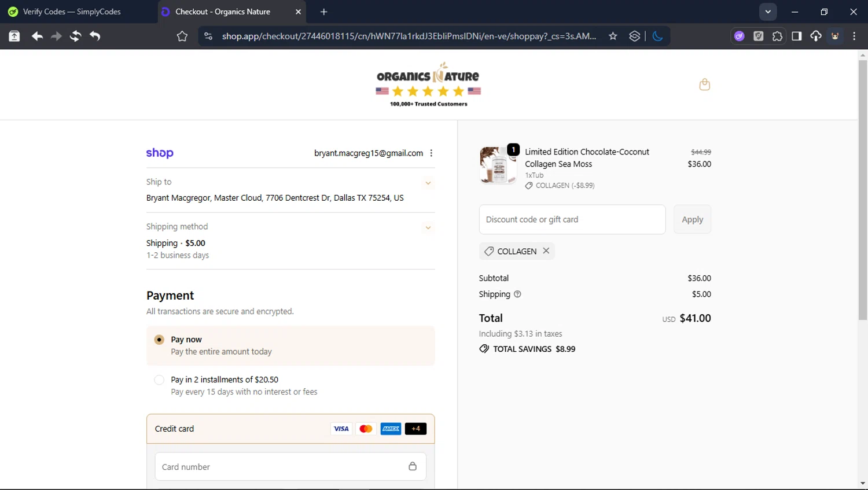Image resolution: width=868 pixels, height=490 pixels.
Task: Click the total amount $41.00
Action: (x=695, y=318)
